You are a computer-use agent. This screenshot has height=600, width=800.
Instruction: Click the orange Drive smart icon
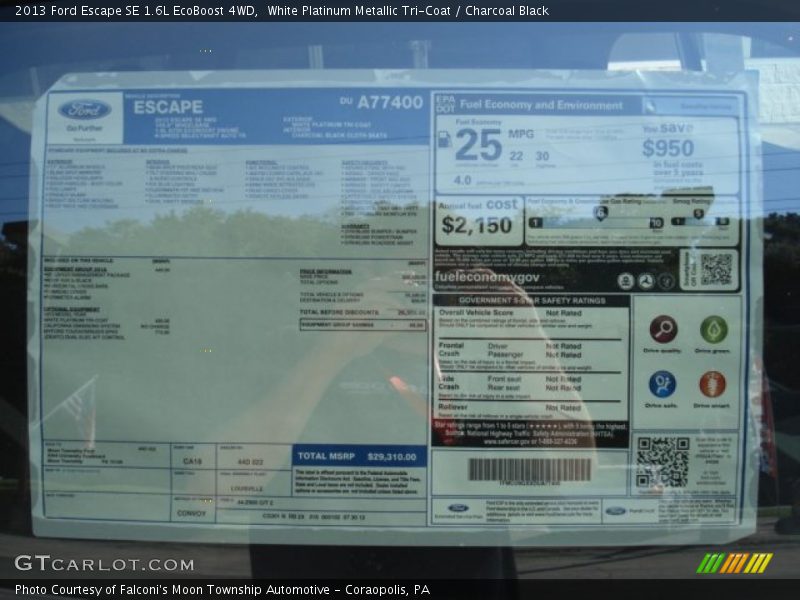[712, 384]
